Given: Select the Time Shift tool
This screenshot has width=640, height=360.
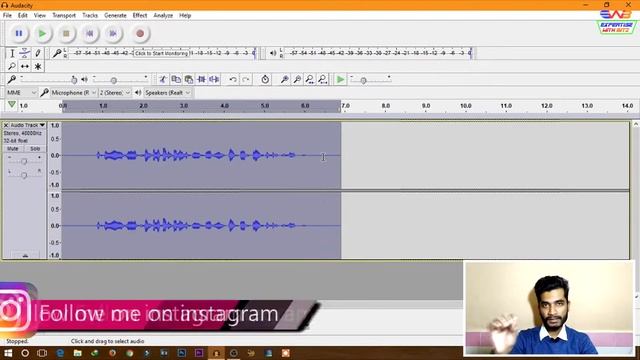Looking at the screenshot, I should pos(25,66).
